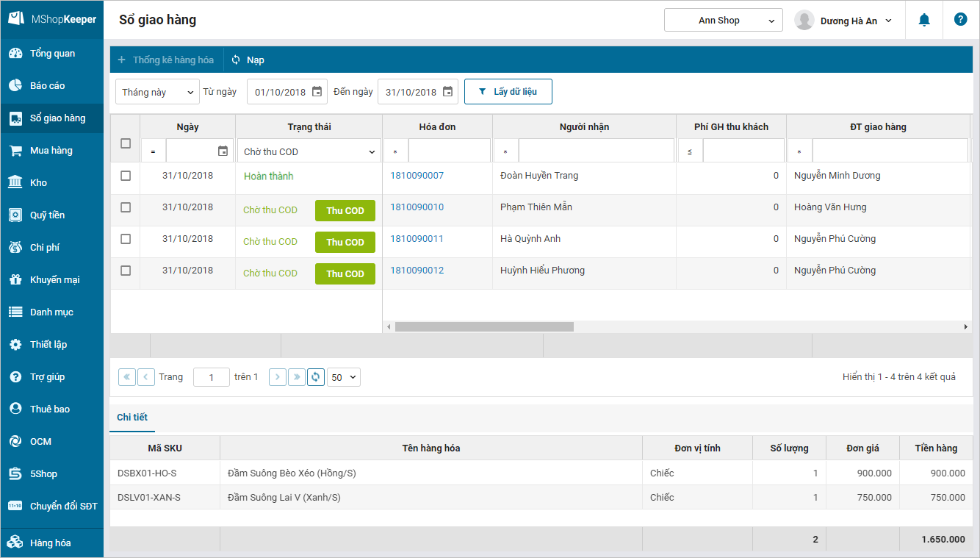Click Thu COD for Huỳnh Hiểu Phương

tap(345, 273)
